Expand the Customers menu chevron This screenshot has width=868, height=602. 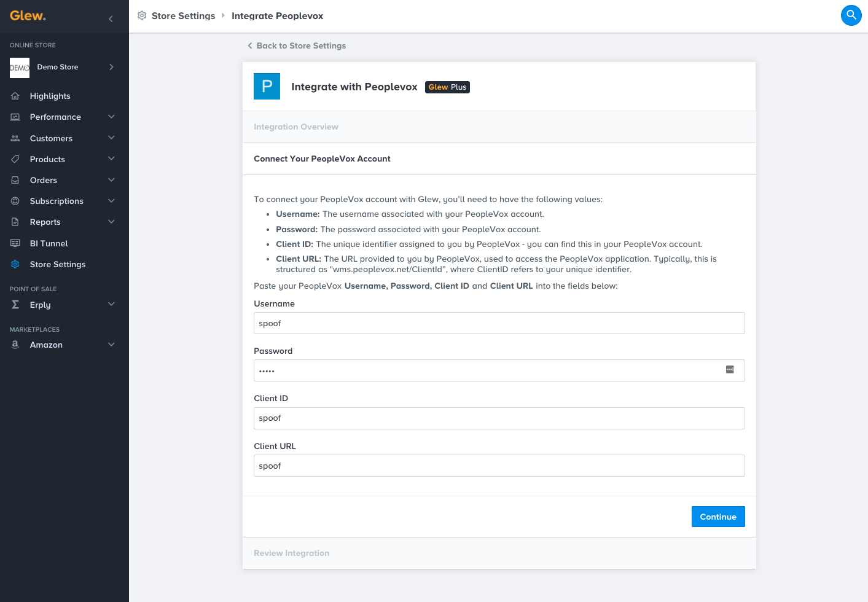tap(111, 138)
